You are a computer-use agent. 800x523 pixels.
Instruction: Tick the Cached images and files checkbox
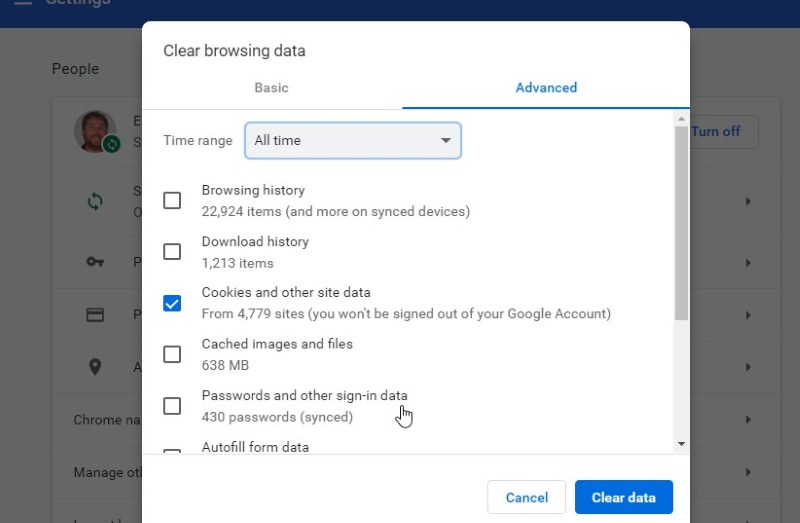pyautogui.click(x=172, y=354)
